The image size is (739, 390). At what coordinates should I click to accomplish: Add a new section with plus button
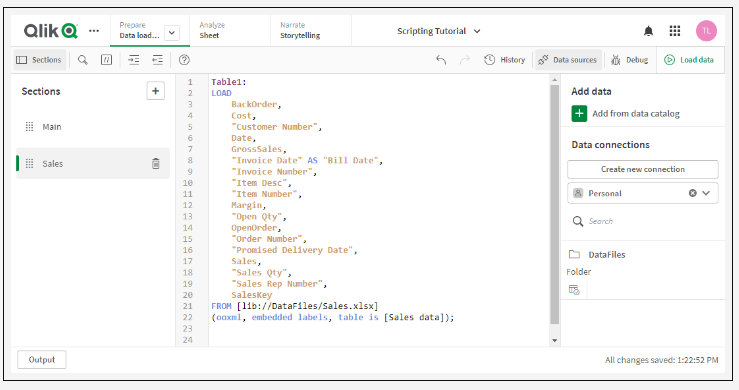156,91
